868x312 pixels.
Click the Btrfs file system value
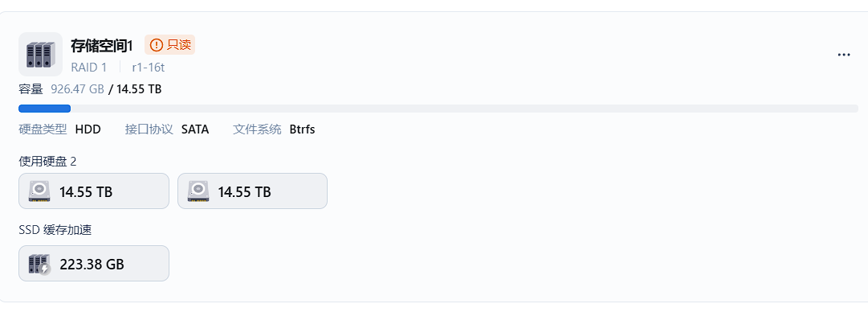[302, 129]
